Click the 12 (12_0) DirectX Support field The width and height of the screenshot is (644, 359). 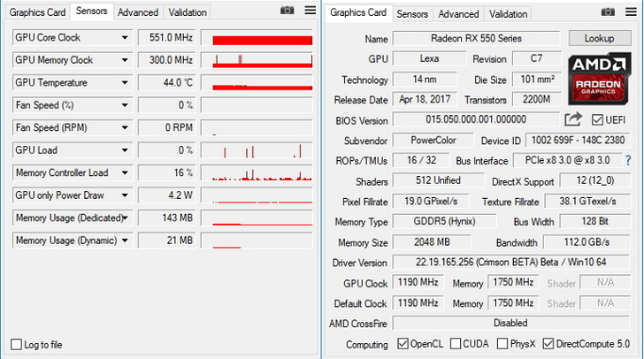pyautogui.click(x=595, y=180)
